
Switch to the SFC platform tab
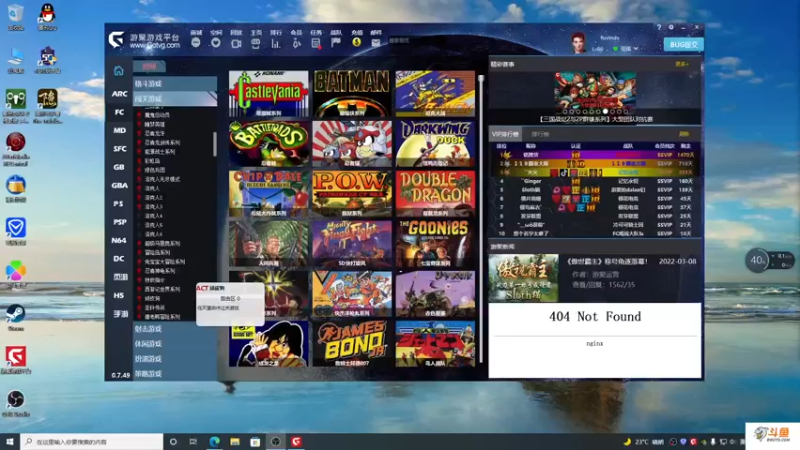tap(119, 149)
